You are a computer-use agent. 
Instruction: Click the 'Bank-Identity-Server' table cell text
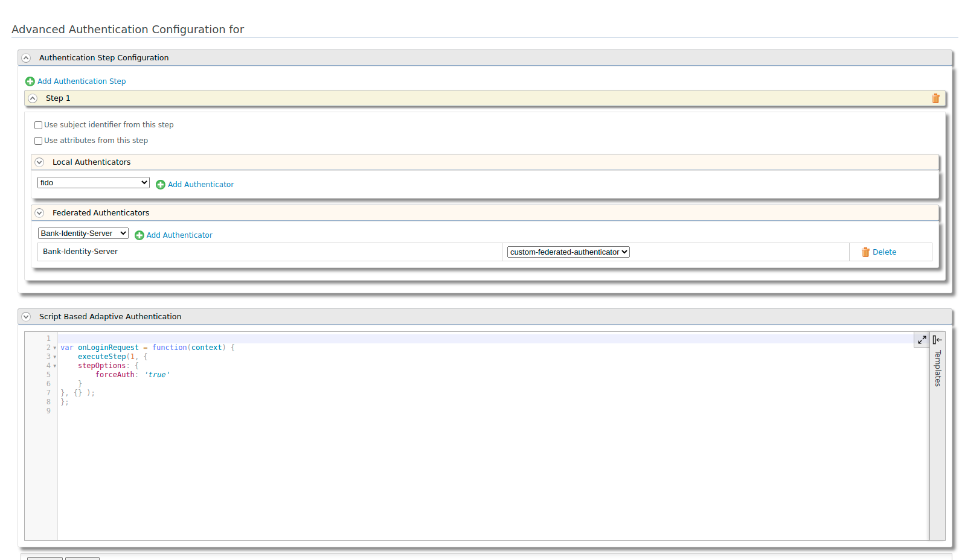(x=80, y=252)
